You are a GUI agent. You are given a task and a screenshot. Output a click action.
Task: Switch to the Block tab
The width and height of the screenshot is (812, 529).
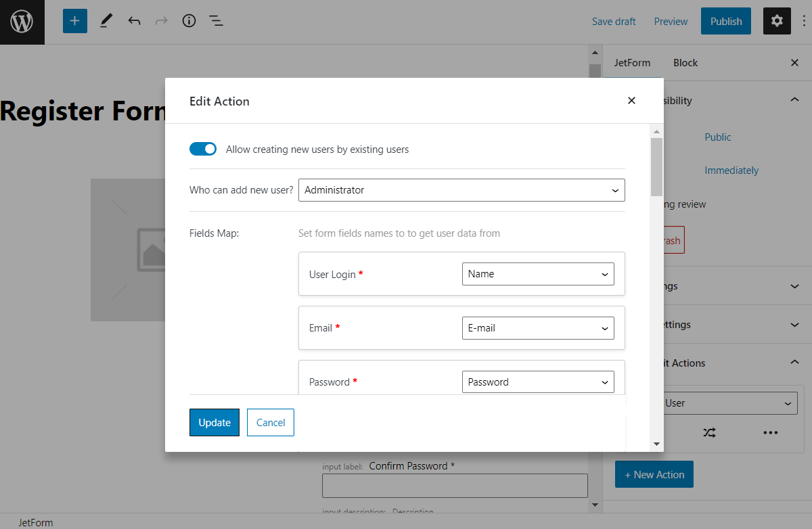pyautogui.click(x=685, y=62)
